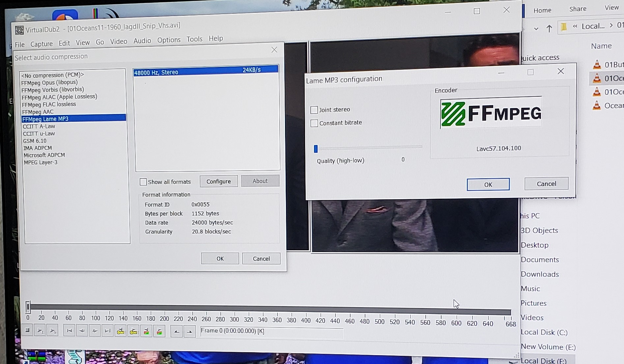Click the timeline position slider thumb at frame 0
Viewport: 624px width, 364px height.
[28, 307]
